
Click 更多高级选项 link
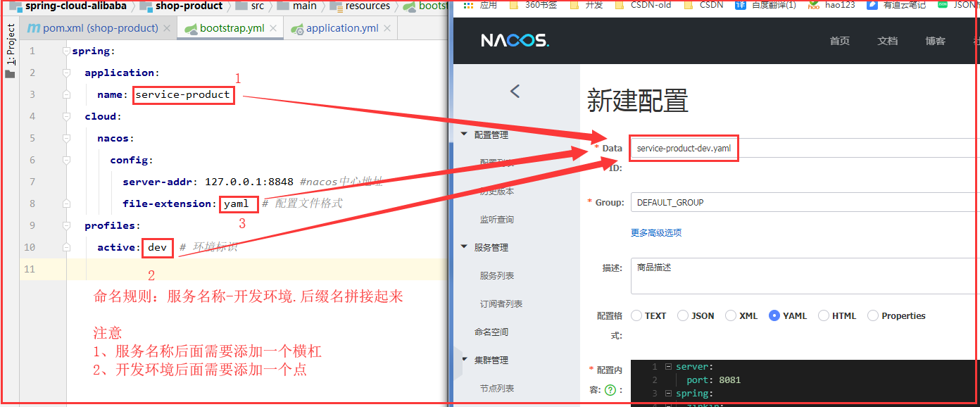656,233
